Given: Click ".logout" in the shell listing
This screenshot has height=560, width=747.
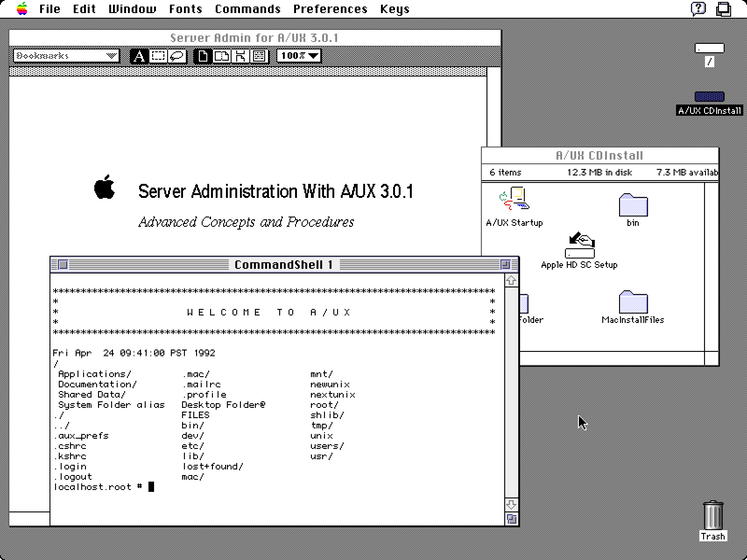Looking at the screenshot, I should coord(73,477).
